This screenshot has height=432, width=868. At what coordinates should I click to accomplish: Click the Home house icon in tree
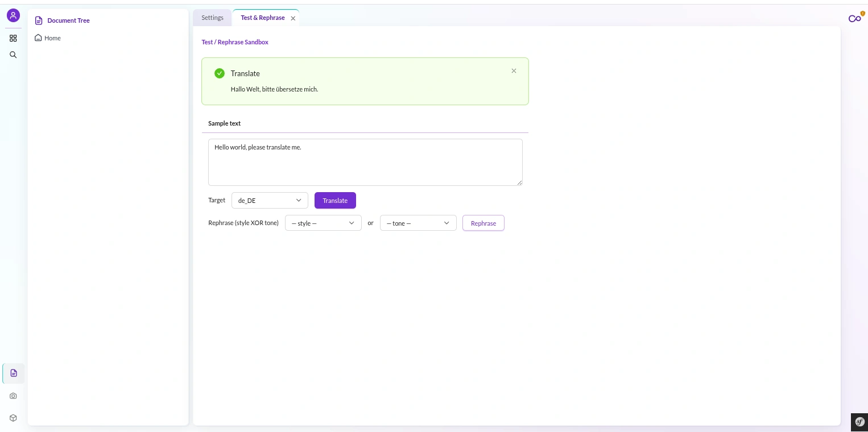(38, 38)
